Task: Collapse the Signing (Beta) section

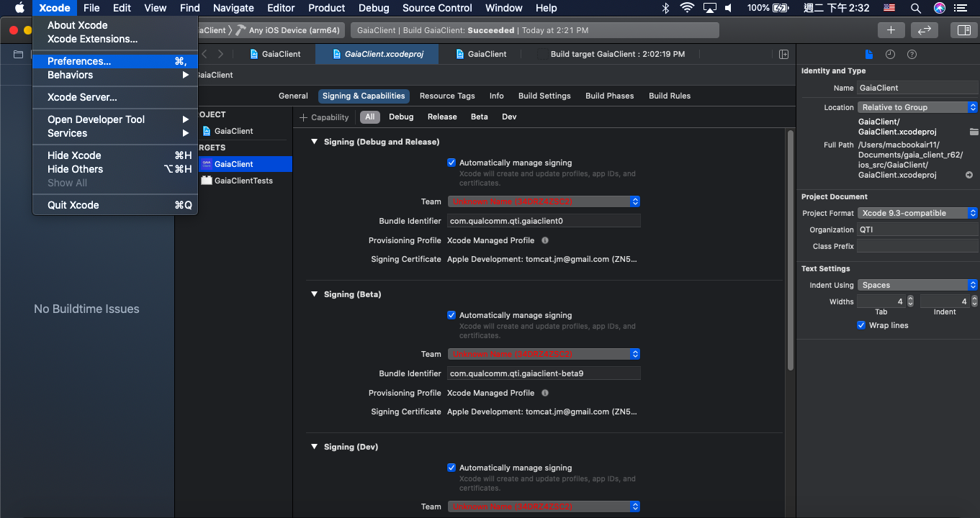Action: 314,294
